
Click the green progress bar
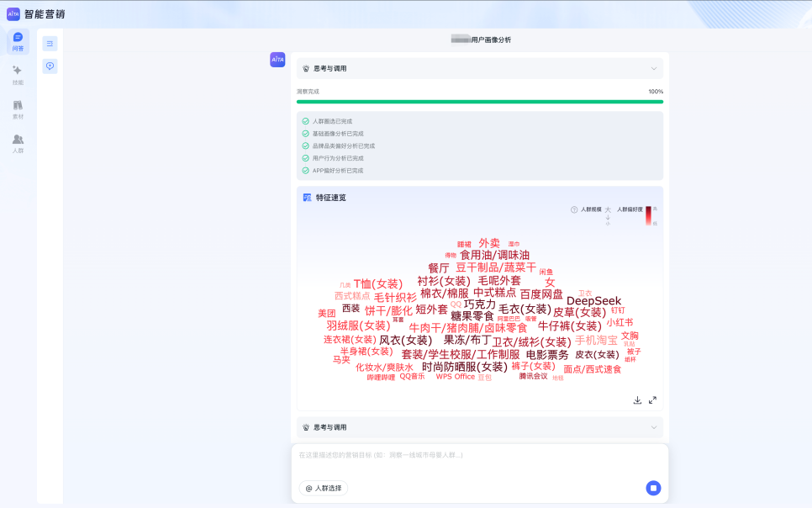pos(479,102)
